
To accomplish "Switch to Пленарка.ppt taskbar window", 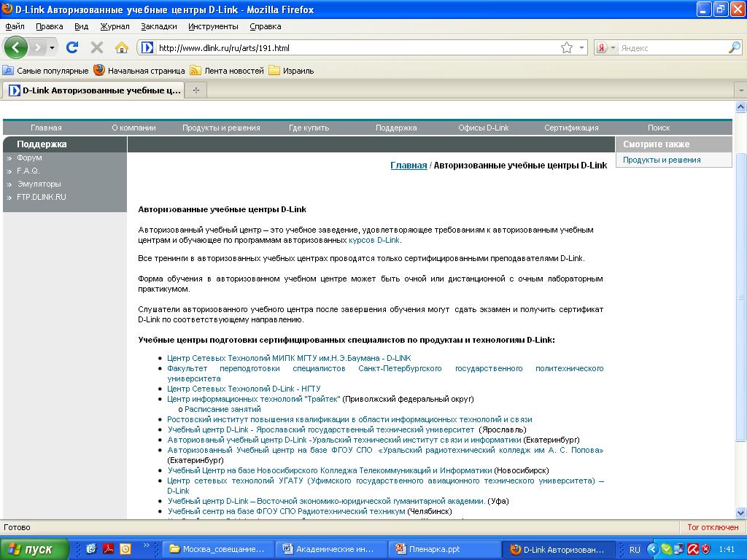I will pyautogui.click(x=444, y=549).
